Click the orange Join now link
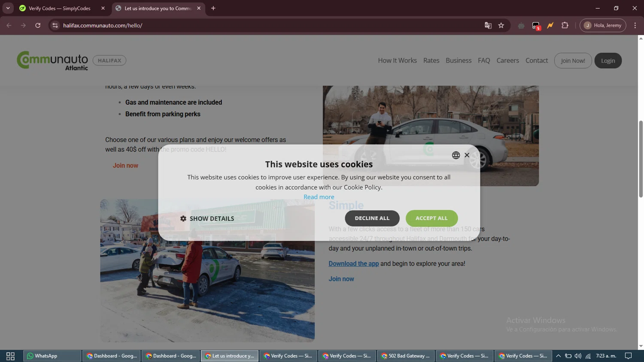Screen dimensions: 644x362 tap(125, 166)
